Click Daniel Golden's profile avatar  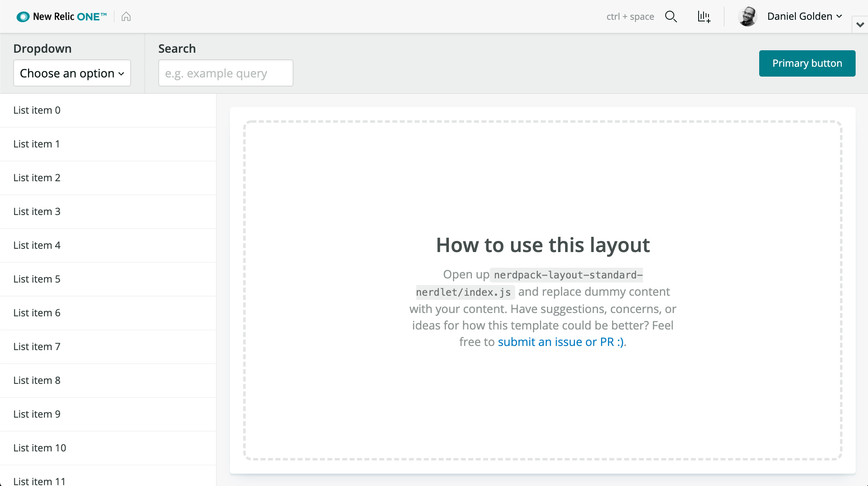pyautogui.click(x=748, y=16)
